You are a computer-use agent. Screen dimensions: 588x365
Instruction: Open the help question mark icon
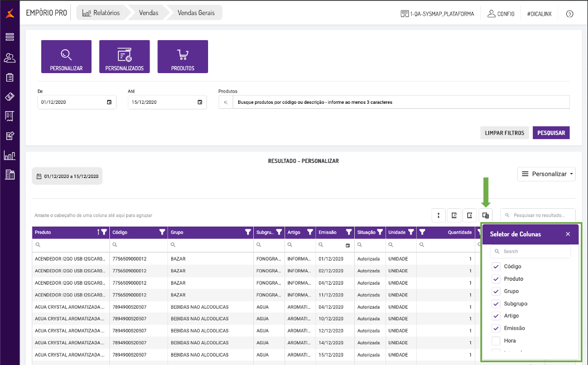click(570, 13)
